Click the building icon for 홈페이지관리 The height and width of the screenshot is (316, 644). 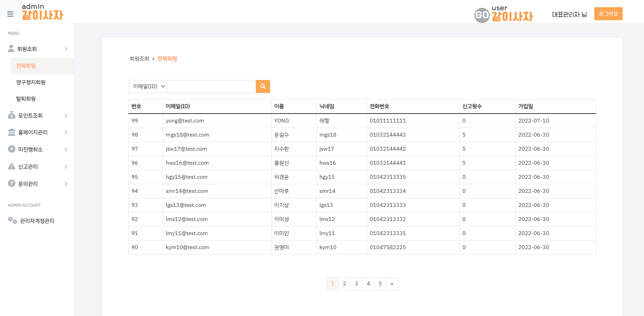pyautogui.click(x=12, y=132)
